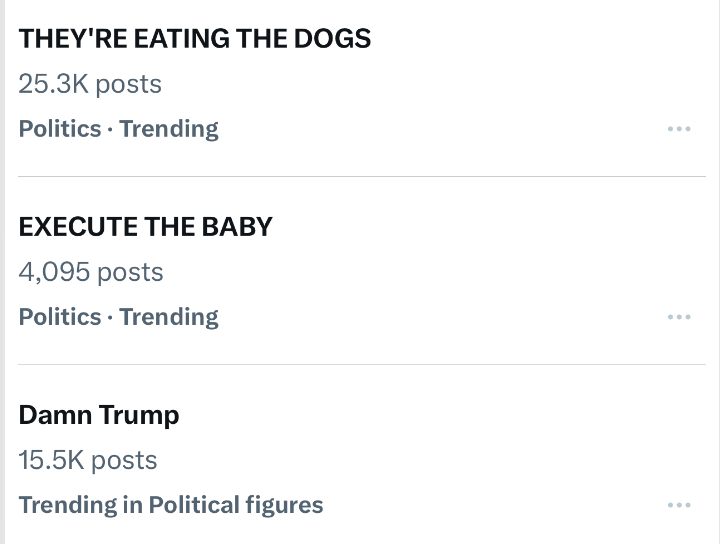The height and width of the screenshot is (544, 720).
Task: Click the 15.5K posts count
Action: (x=88, y=460)
